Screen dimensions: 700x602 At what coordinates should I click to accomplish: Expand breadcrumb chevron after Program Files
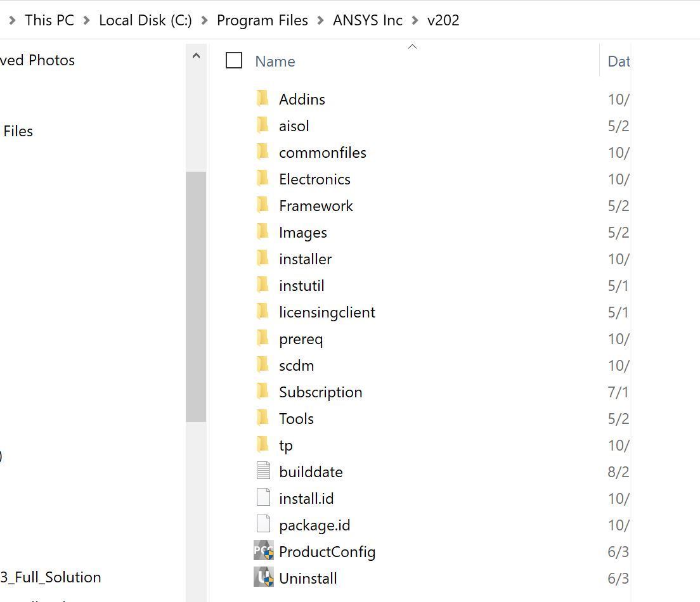click(321, 20)
